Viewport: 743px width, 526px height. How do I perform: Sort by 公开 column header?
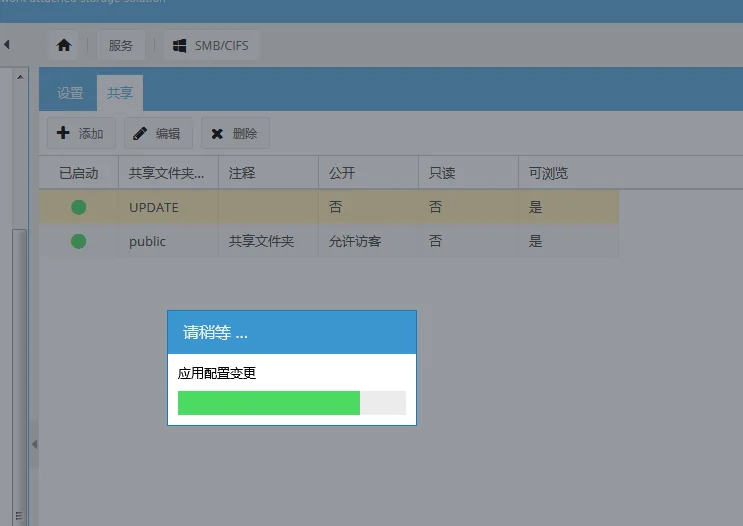pos(368,173)
